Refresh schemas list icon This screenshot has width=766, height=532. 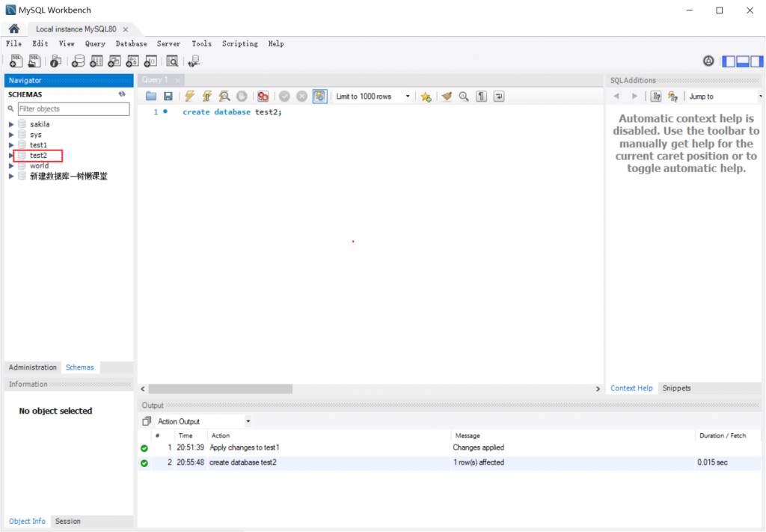pyautogui.click(x=122, y=94)
